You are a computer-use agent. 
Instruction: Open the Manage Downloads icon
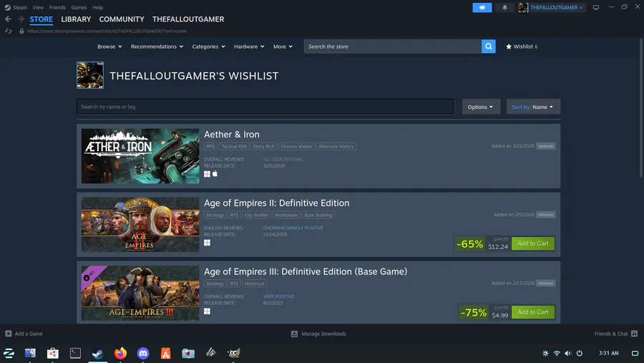click(x=294, y=334)
